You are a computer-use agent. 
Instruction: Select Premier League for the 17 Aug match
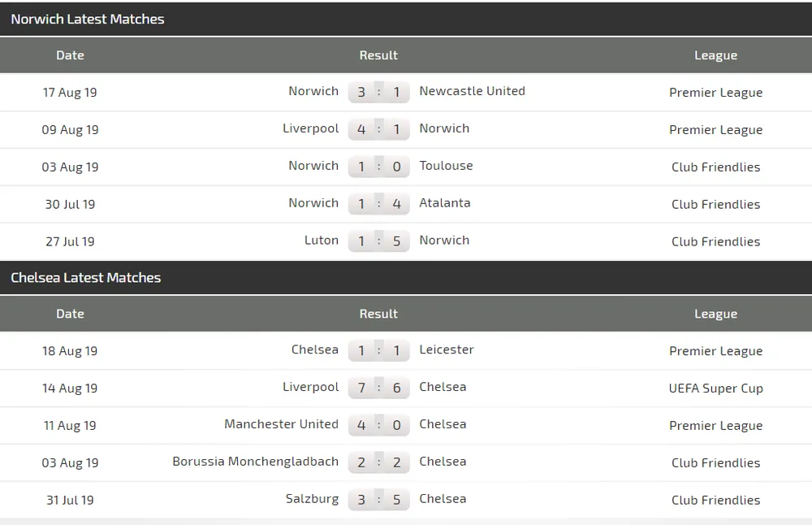pos(715,93)
